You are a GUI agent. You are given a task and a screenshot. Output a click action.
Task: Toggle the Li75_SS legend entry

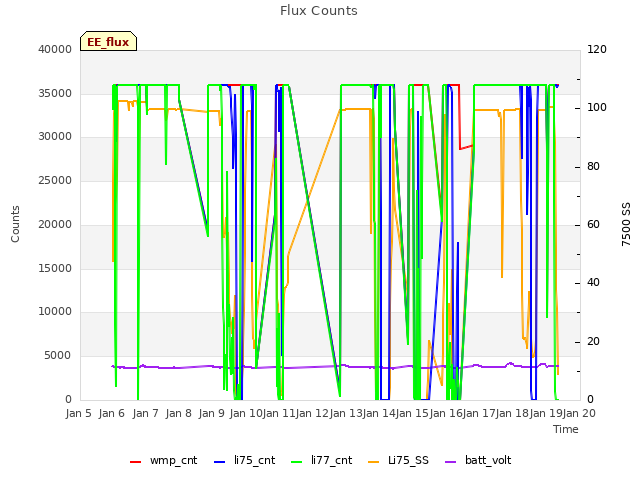398,460
